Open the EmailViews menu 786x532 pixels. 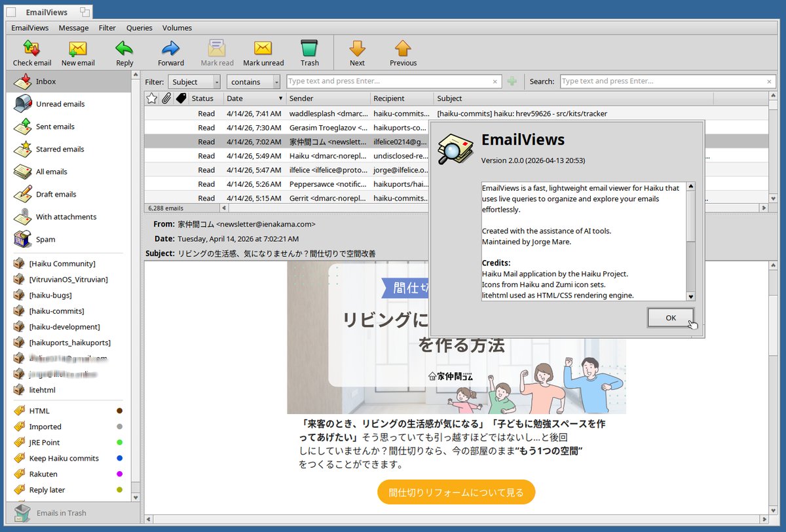tap(30, 28)
